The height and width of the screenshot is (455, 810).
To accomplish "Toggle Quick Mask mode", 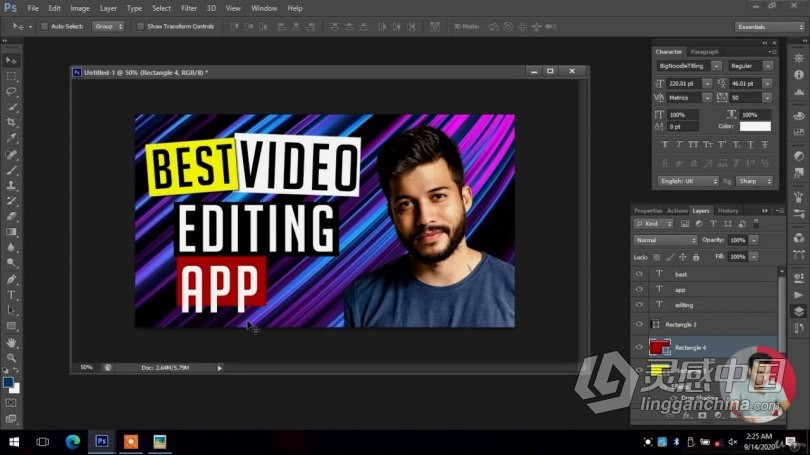I will [x=11, y=403].
